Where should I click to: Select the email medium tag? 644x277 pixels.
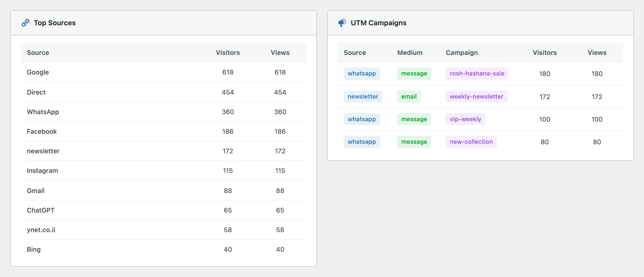point(409,97)
